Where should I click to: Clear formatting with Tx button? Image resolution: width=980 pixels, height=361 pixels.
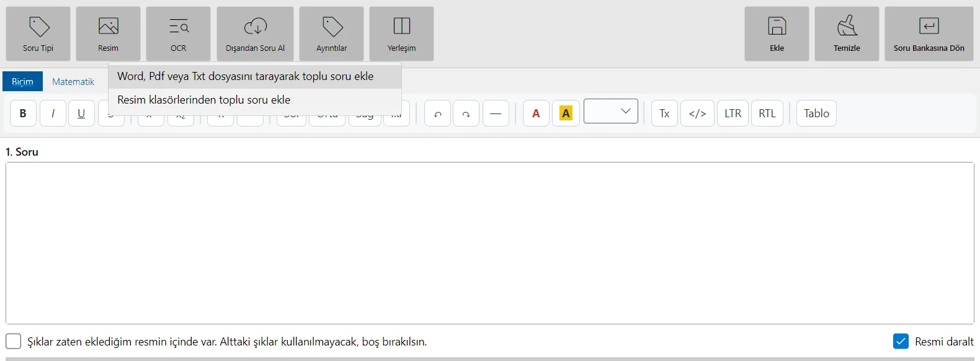(664, 114)
